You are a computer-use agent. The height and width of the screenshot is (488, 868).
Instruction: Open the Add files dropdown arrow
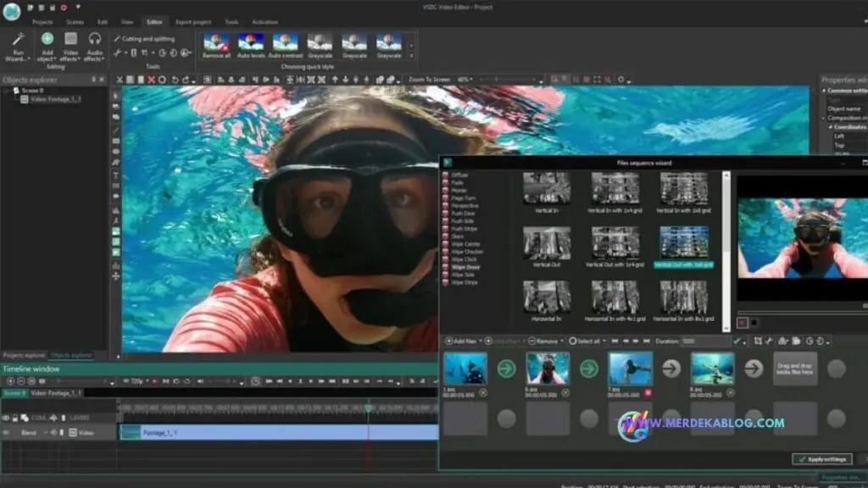tap(481, 341)
